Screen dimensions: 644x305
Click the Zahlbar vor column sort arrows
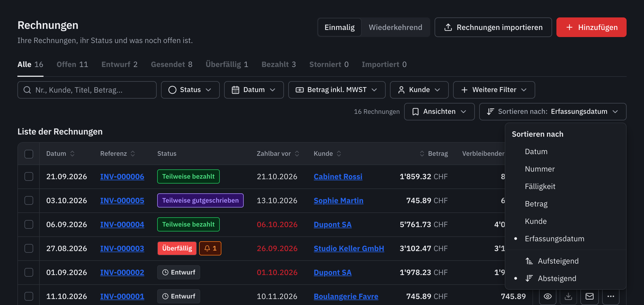(x=297, y=154)
